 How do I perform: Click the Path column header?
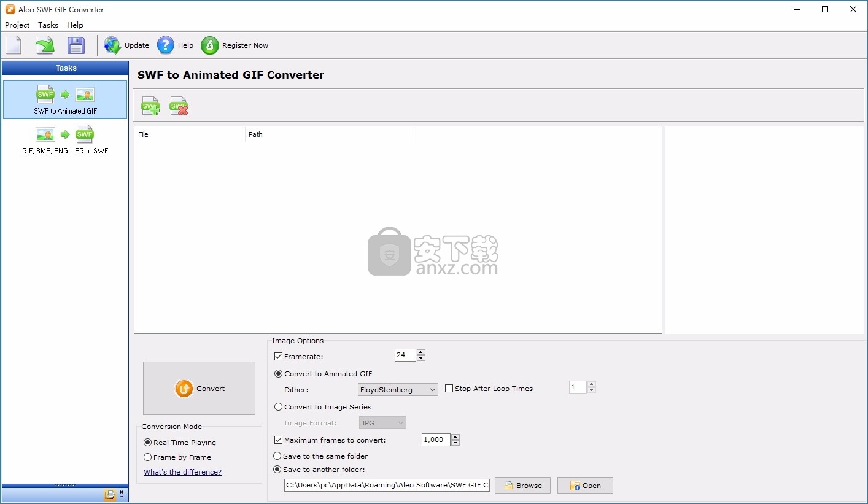pyautogui.click(x=329, y=134)
